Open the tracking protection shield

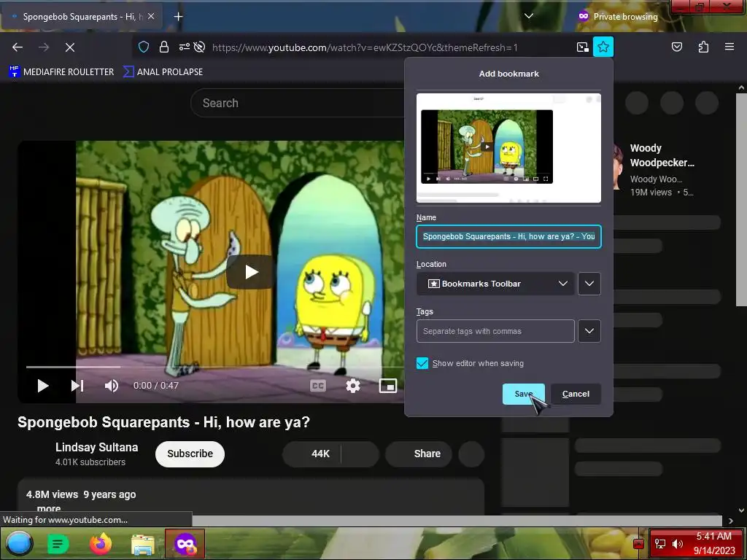click(x=144, y=47)
